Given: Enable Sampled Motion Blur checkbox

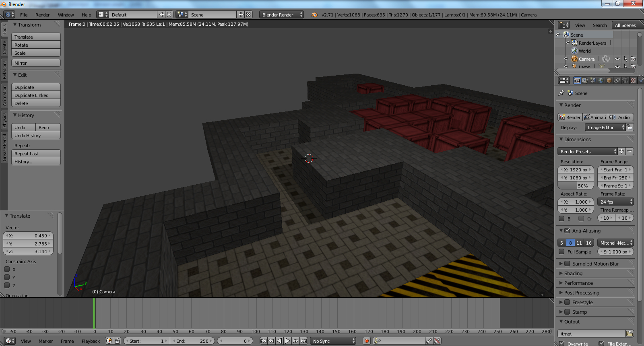Looking at the screenshot, I should pyautogui.click(x=567, y=264).
